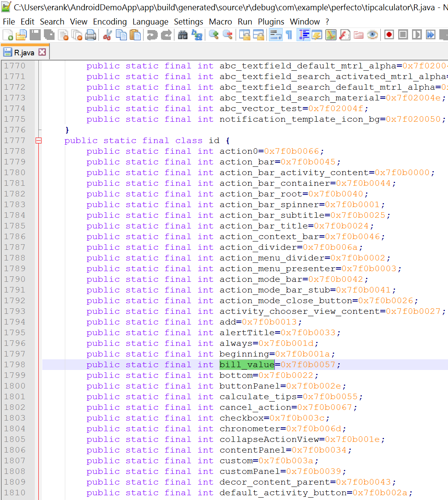
Task: Close the R.java tab
Action: pyautogui.click(x=42, y=52)
